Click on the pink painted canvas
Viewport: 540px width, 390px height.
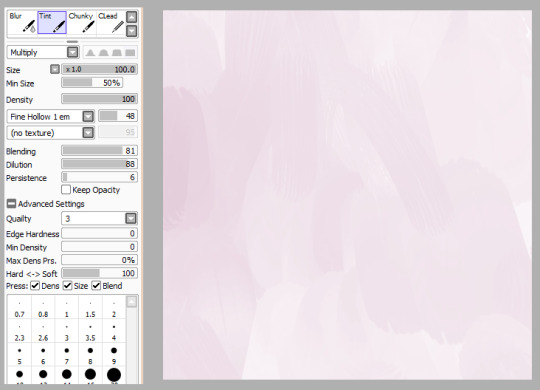coord(347,195)
